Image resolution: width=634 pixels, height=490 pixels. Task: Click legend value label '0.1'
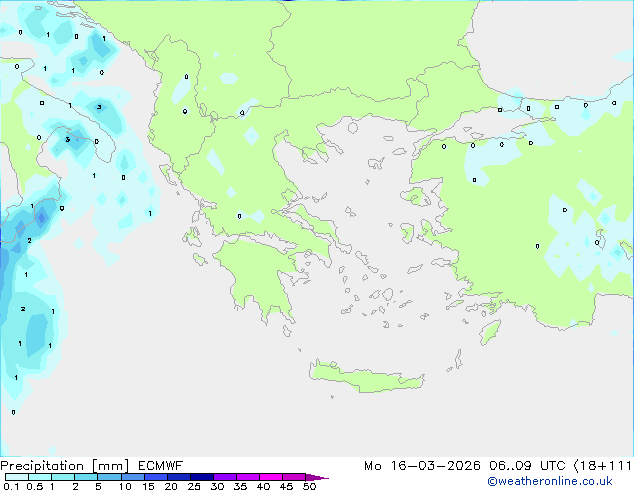(11, 486)
